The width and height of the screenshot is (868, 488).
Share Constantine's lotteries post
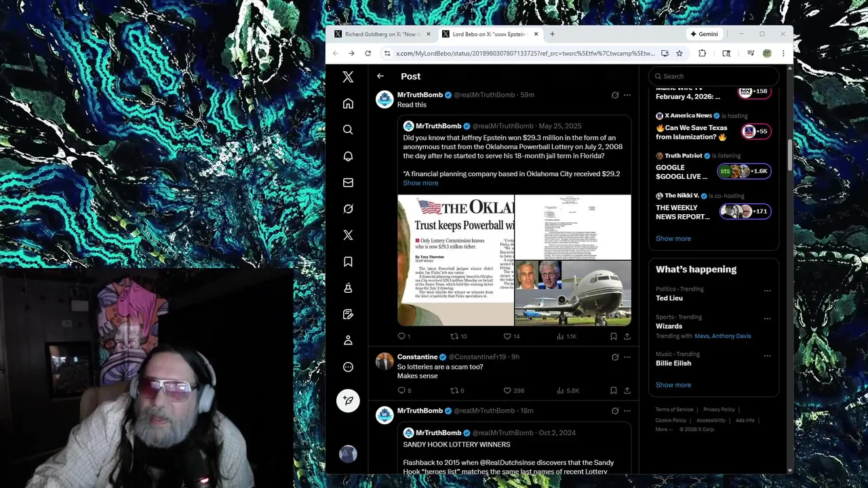[x=627, y=390]
